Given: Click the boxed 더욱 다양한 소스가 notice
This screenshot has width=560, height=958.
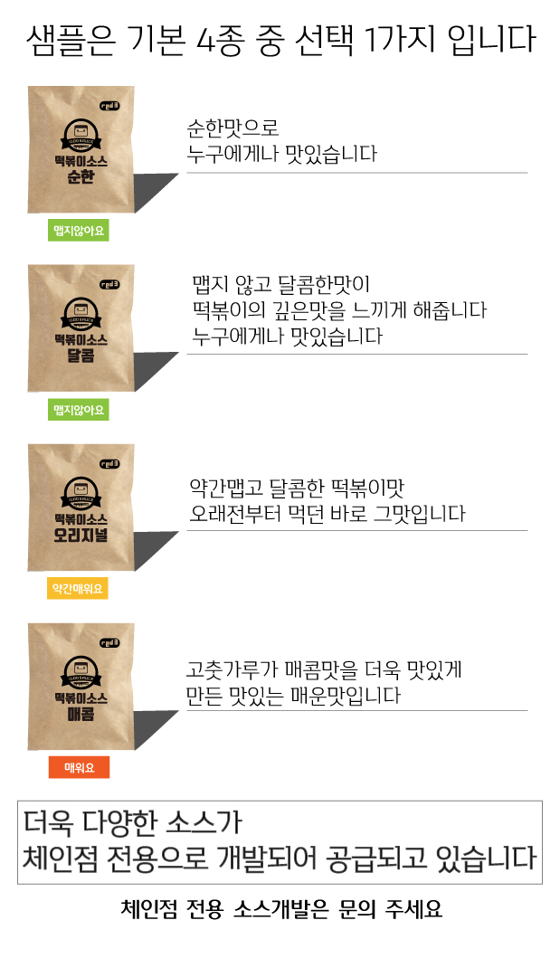Looking at the screenshot, I should click(280, 842).
